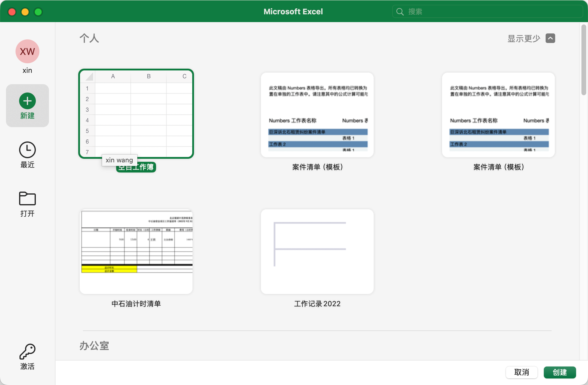Click the 显示更少 text link
The image size is (588, 385).
click(524, 38)
